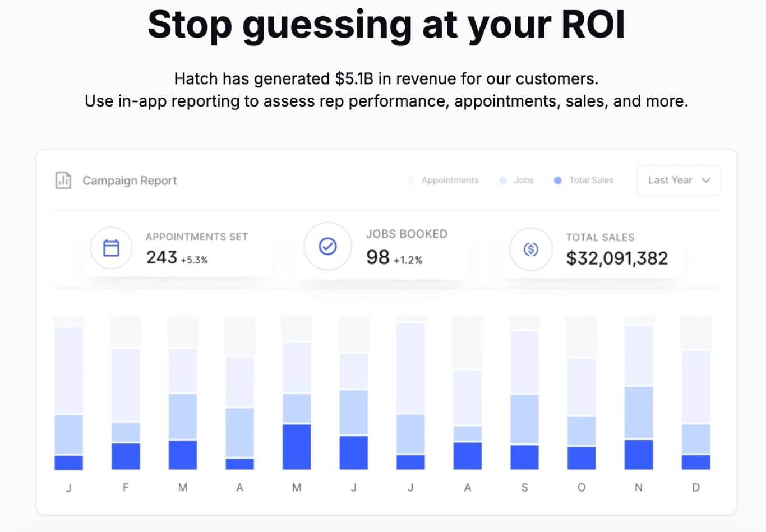Viewport: 766px width, 532px height.
Task: Toggle the Jobs legend dot
Action: (503, 180)
